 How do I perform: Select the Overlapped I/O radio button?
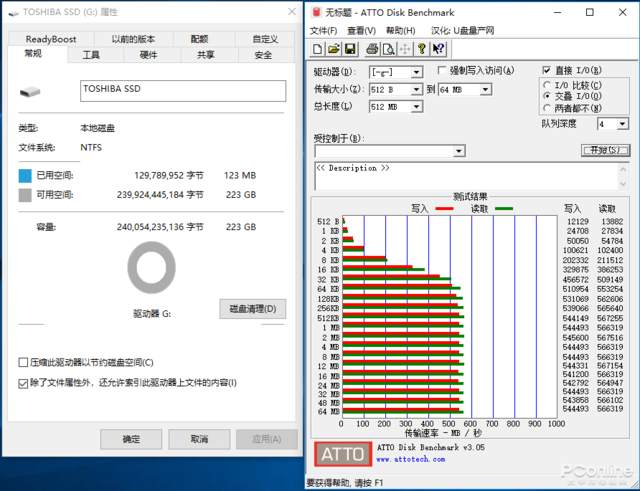pos(547,96)
